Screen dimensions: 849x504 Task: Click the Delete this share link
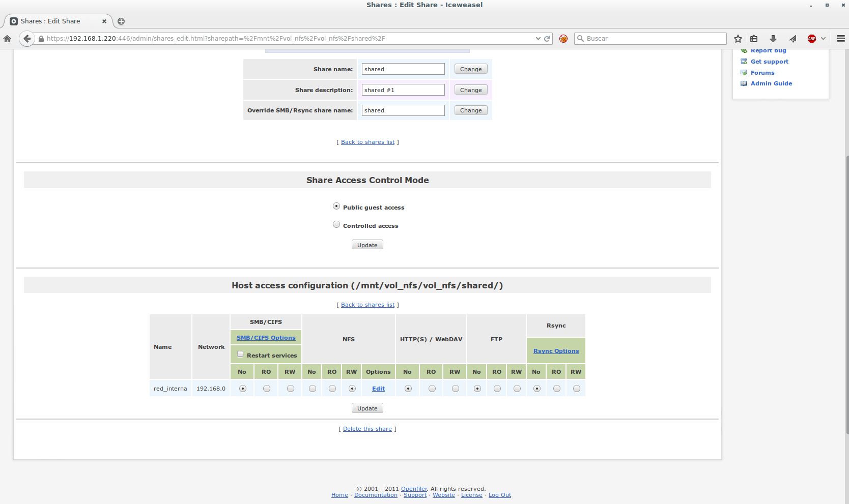367,429
